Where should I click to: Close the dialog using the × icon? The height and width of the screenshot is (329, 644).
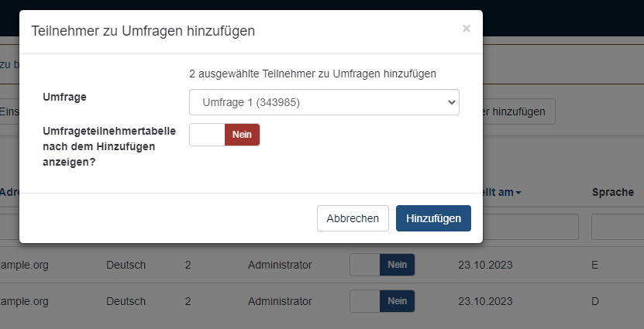[x=466, y=29]
